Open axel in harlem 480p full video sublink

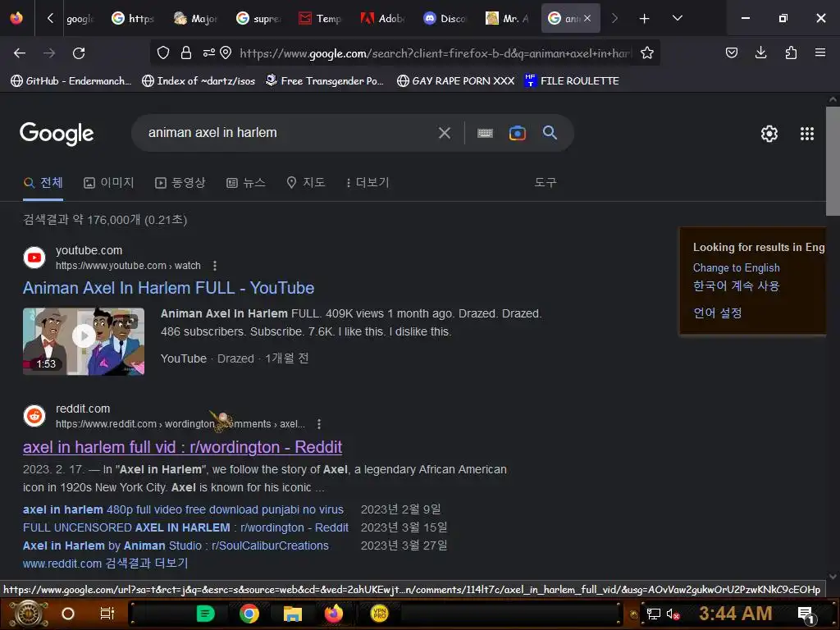pos(183,509)
